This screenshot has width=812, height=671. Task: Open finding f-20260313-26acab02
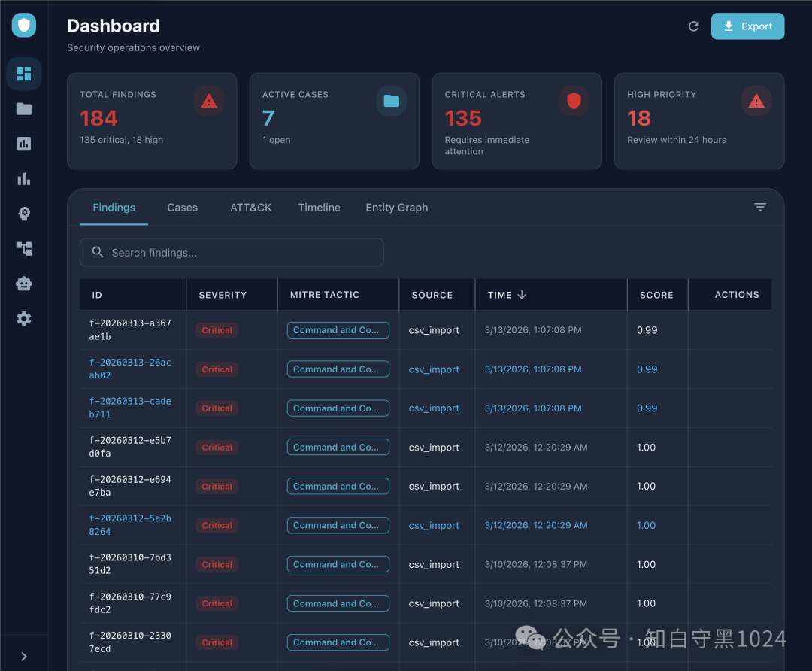[x=130, y=369]
